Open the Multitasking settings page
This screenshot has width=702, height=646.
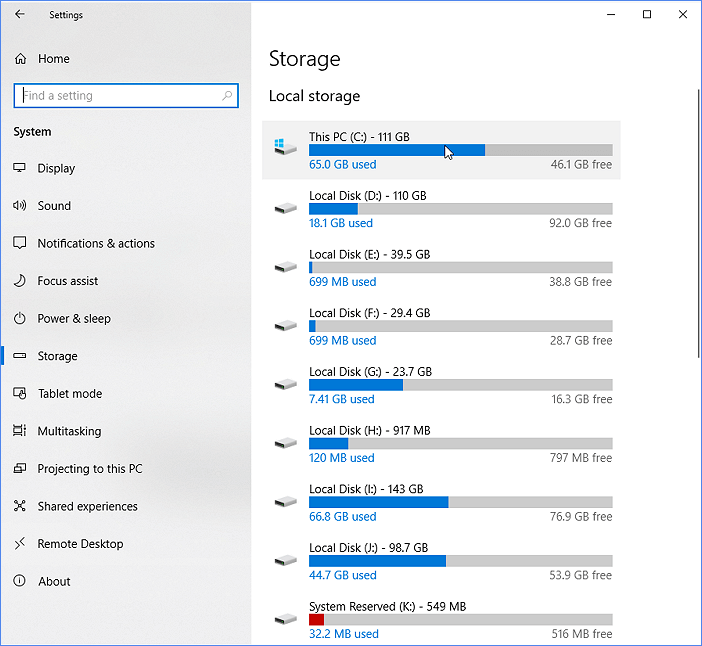point(69,432)
